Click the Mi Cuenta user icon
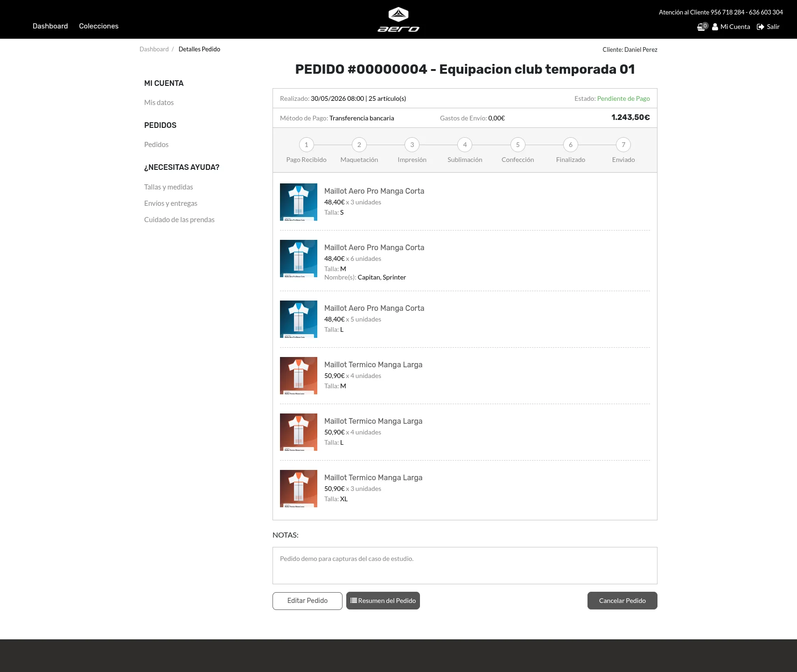 click(715, 27)
